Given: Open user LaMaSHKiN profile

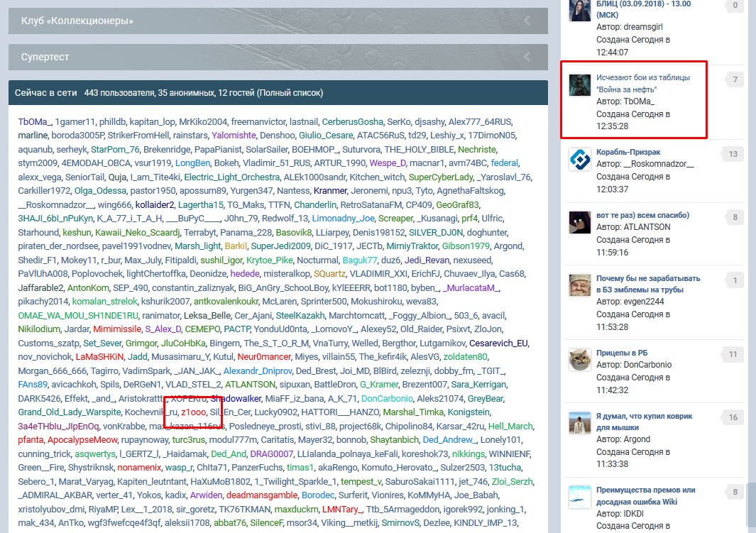Looking at the screenshot, I should click(x=99, y=356).
